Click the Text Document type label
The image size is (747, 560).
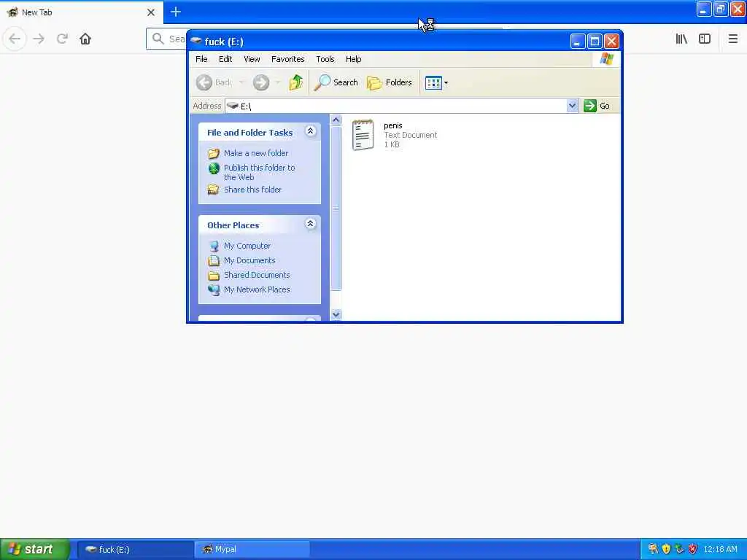click(410, 135)
